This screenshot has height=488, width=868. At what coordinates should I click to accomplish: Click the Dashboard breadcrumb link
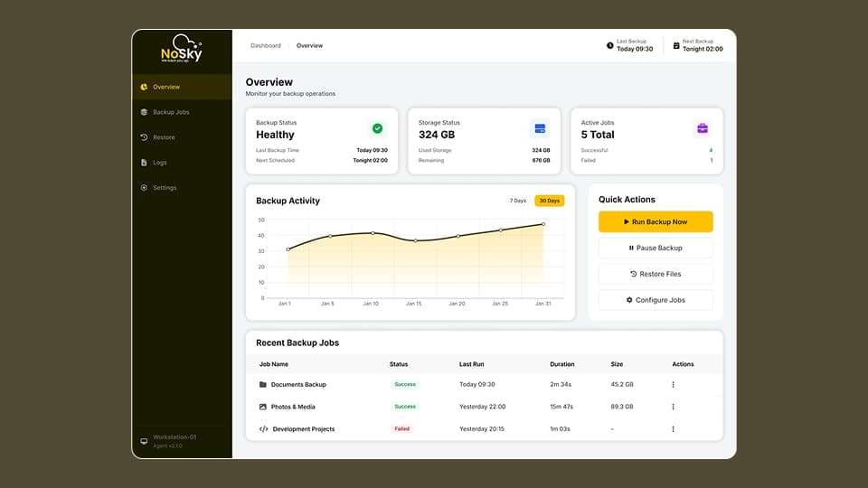(x=266, y=45)
